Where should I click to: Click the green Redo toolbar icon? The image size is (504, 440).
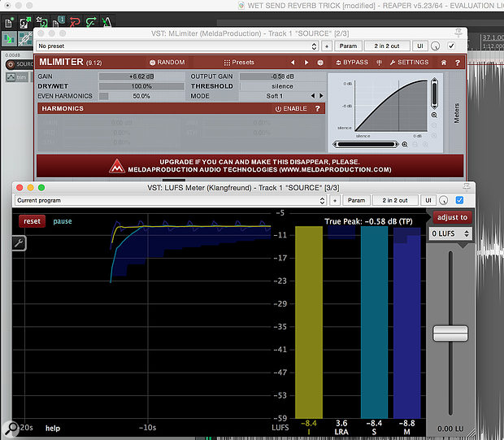click(91, 23)
